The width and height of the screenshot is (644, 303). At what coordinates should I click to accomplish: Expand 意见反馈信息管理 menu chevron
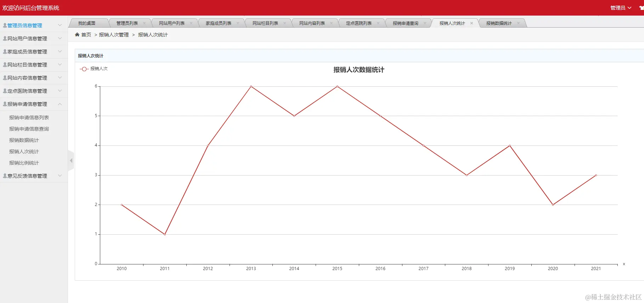tap(60, 176)
